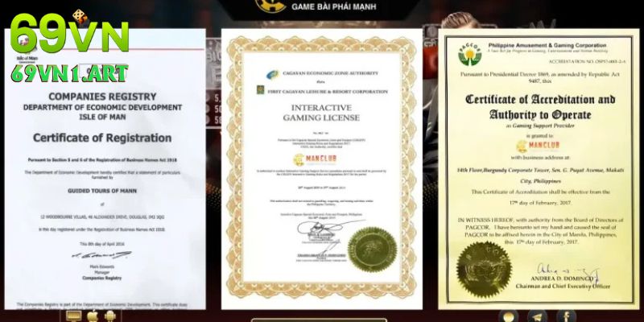
Task: Click the PAGCOR logo on the right certificate
Action: [x=469, y=53]
